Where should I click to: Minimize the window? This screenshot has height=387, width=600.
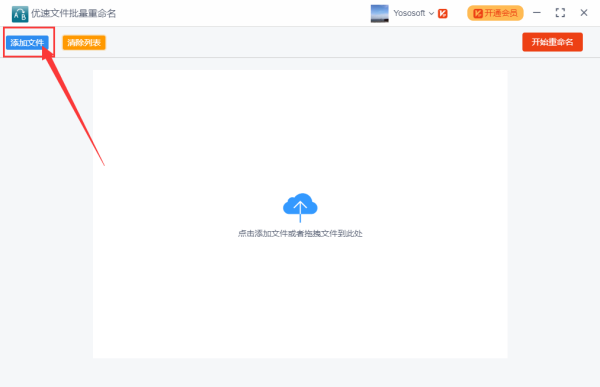(537, 13)
